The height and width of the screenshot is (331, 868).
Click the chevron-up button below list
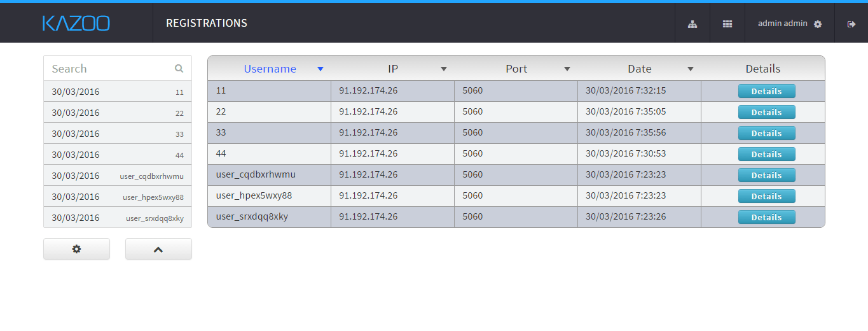[x=158, y=249]
